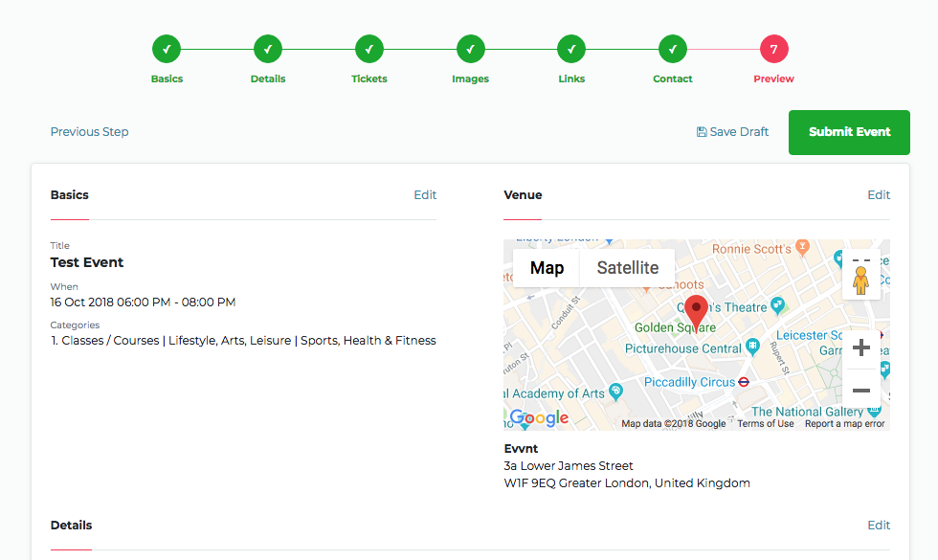Click the Piccadilly Circus map label
The width and height of the screenshot is (938, 560).
[x=690, y=382]
